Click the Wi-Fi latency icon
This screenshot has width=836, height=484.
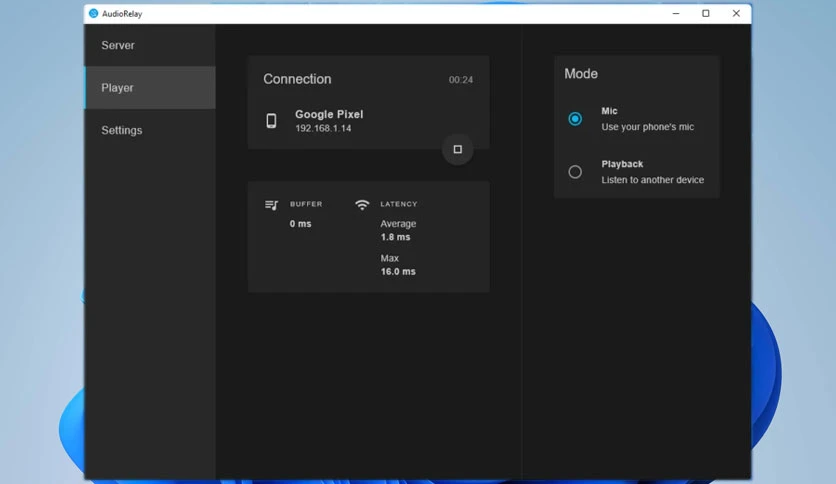click(362, 205)
